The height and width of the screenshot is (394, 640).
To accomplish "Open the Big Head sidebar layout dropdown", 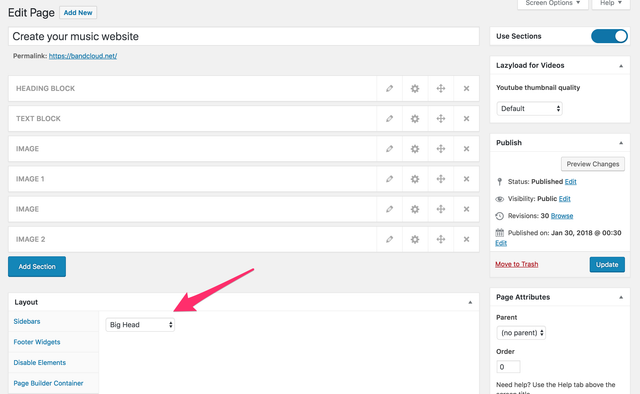I will pos(140,325).
